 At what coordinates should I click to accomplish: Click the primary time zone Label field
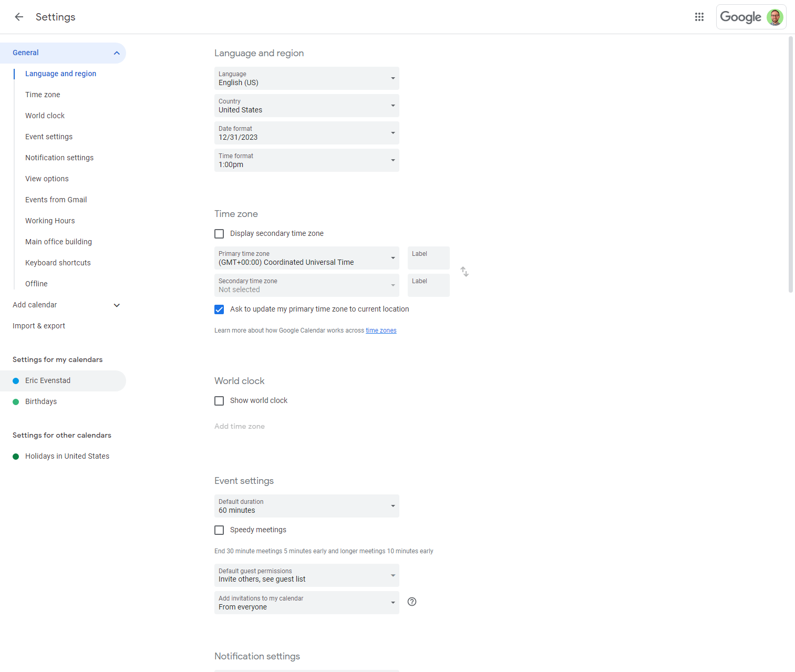point(429,258)
